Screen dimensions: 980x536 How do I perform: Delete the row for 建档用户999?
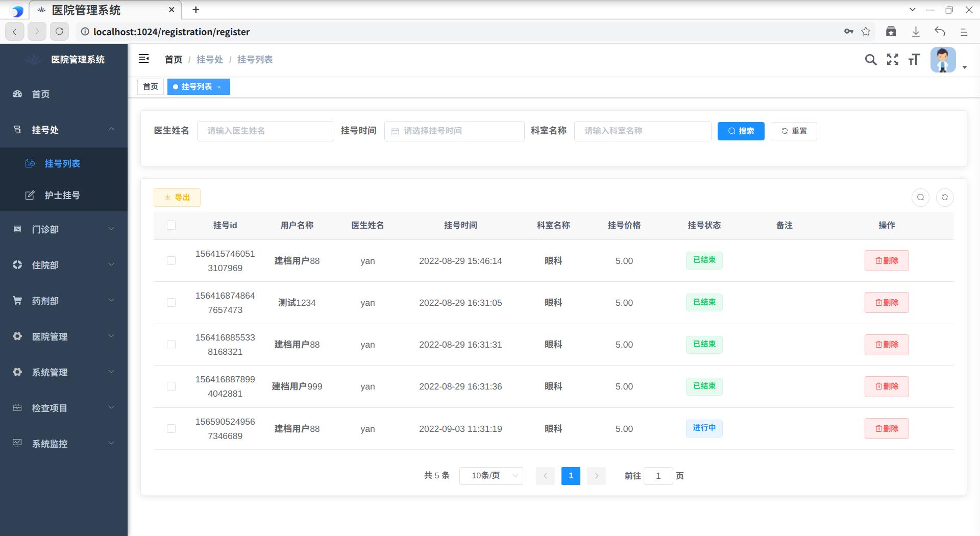(x=887, y=386)
